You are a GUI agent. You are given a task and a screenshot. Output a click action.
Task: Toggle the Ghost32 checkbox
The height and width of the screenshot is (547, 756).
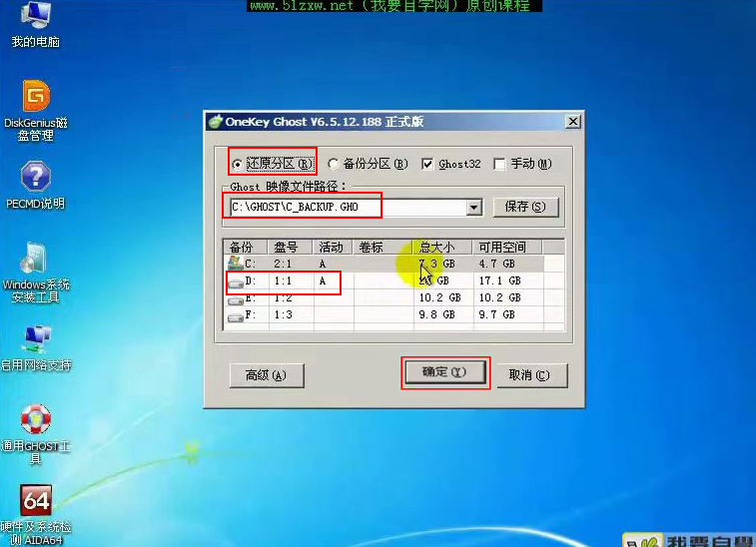427,165
